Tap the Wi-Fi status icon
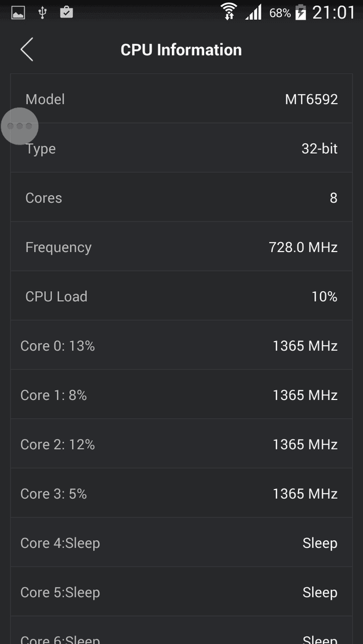The height and width of the screenshot is (644, 363). [x=229, y=11]
